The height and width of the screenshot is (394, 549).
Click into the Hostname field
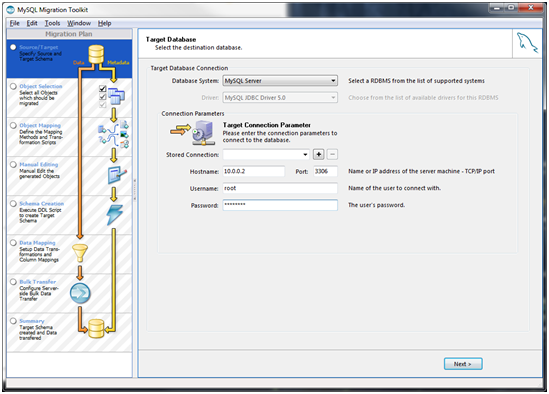pyautogui.click(x=253, y=171)
